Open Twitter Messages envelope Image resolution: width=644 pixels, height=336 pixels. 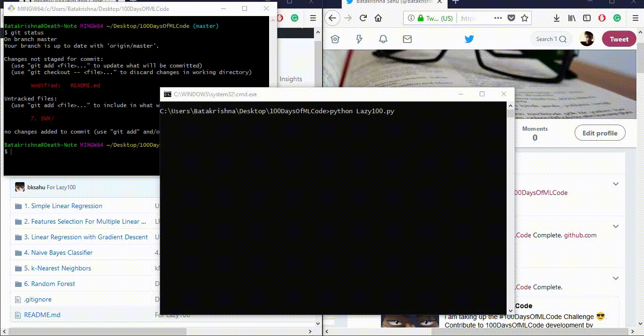407,39
